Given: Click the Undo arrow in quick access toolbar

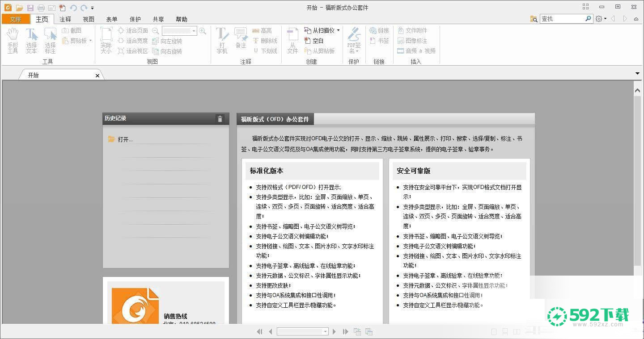Looking at the screenshot, I should [x=73, y=8].
